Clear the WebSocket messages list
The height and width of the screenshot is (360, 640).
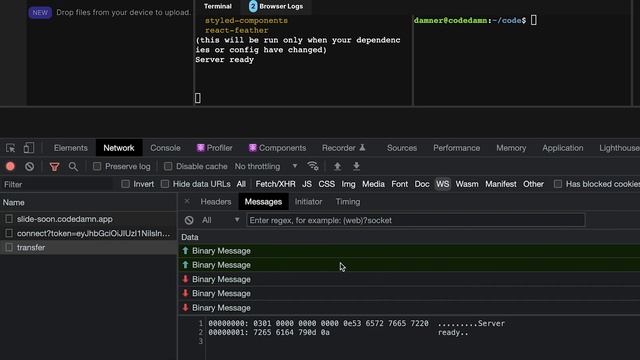click(189, 220)
